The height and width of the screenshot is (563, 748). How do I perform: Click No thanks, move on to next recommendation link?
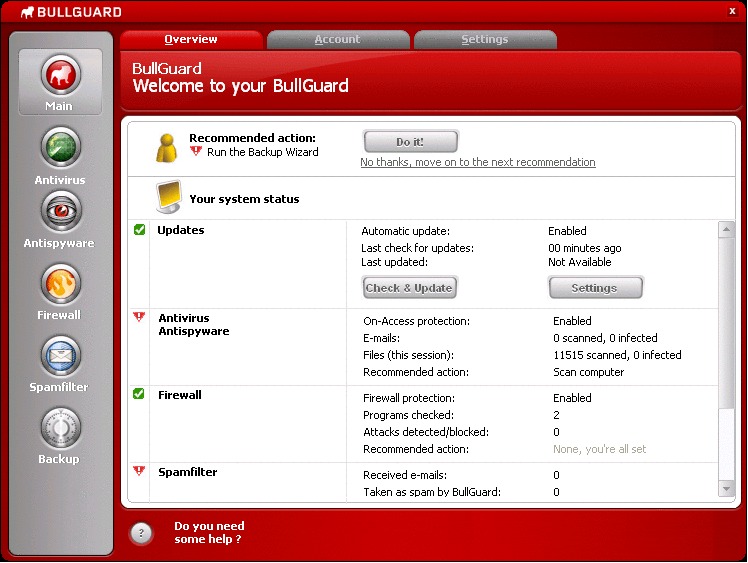tap(478, 162)
